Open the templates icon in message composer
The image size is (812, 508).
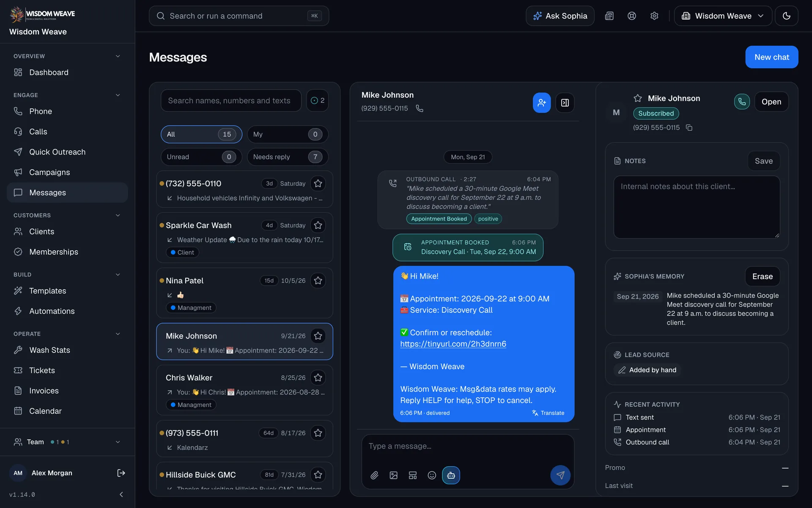(x=413, y=475)
